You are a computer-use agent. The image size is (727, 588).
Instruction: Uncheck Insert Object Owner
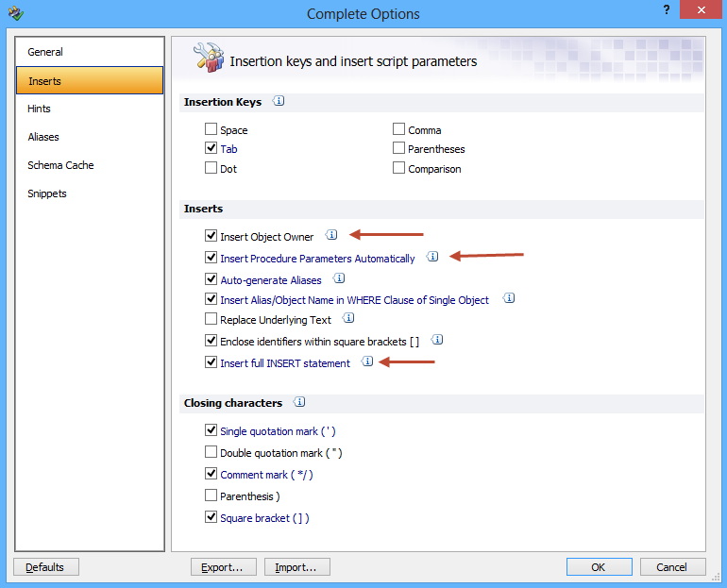(211, 235)
